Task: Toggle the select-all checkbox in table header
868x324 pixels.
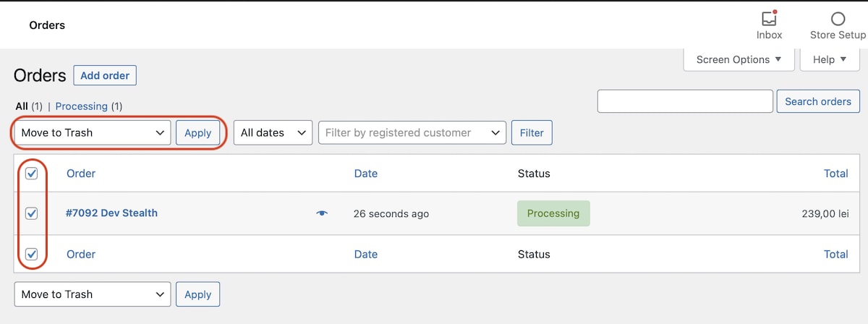Action: (x=32, y=174)
